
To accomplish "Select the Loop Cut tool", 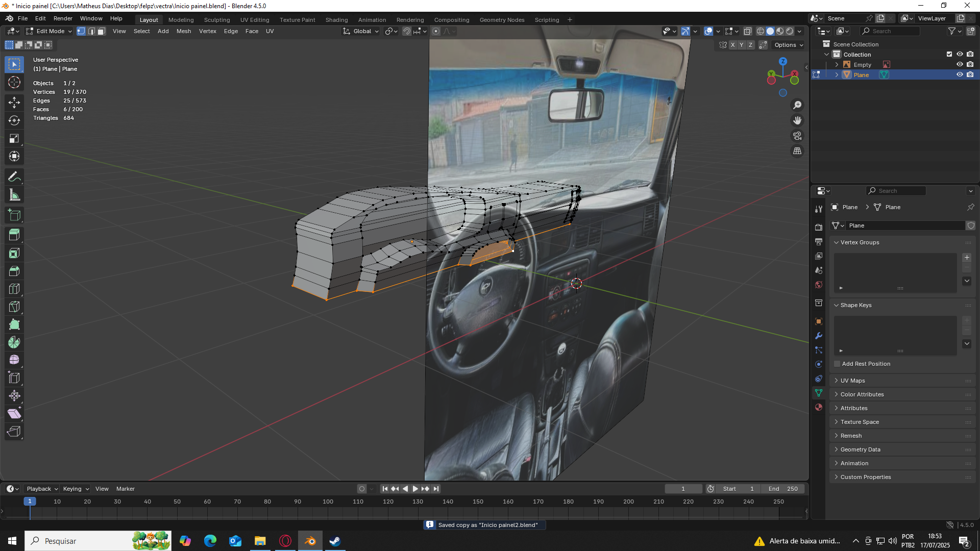I will (14, 289).
